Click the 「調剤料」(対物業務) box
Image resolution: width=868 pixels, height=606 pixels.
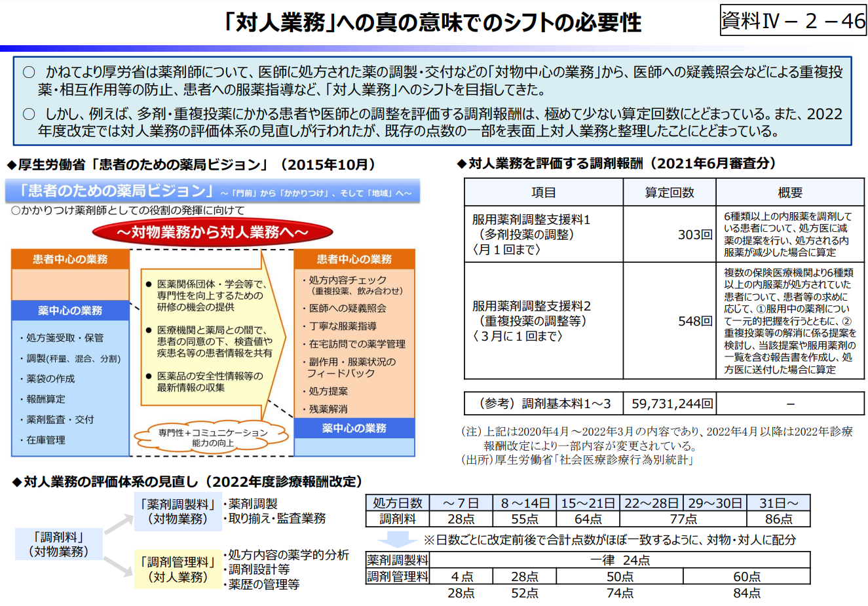(59, 544)
